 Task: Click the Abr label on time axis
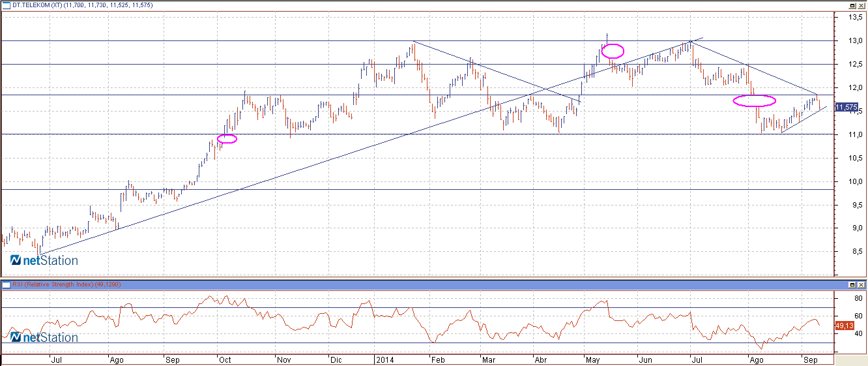click(540, 359)
